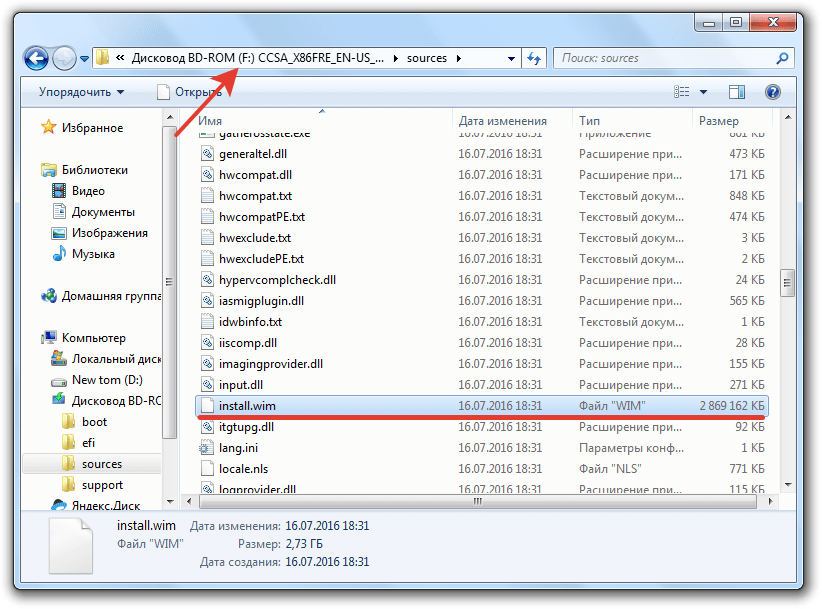
Task: Click file list vertical scrollbar thumb
Action: point(787,283)
